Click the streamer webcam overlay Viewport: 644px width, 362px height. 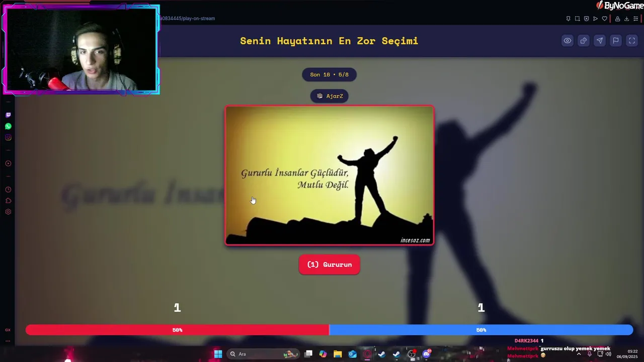coord(82,49)
